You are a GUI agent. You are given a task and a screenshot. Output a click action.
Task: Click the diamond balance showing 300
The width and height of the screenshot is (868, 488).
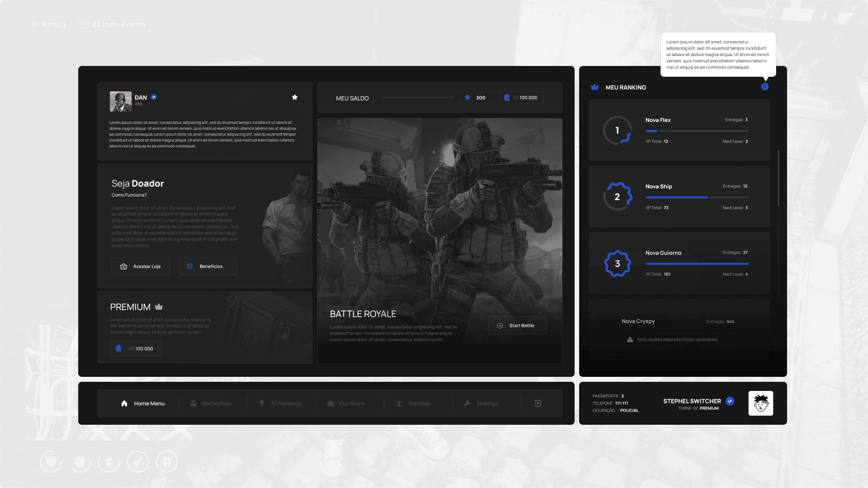tap(476, 98)
